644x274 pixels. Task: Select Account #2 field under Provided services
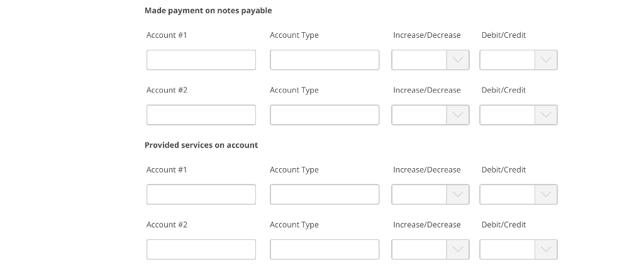pos(201,249)
